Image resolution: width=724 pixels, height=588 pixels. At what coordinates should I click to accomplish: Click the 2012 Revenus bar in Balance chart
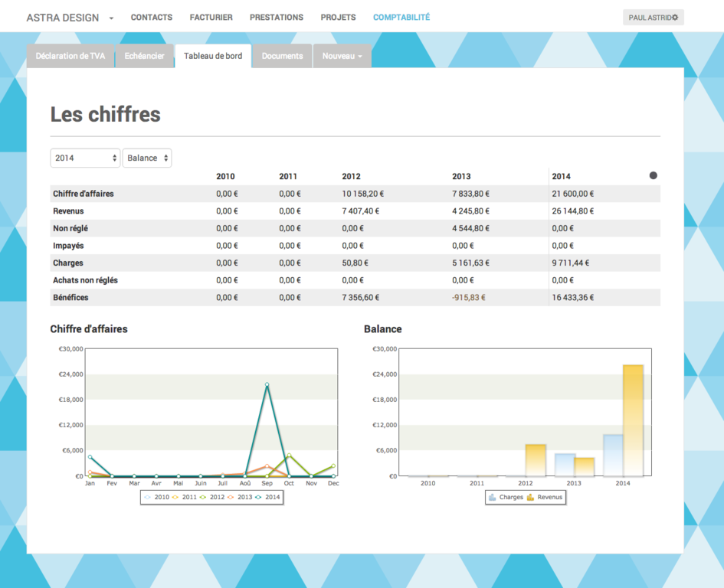(x=536, y=460)
